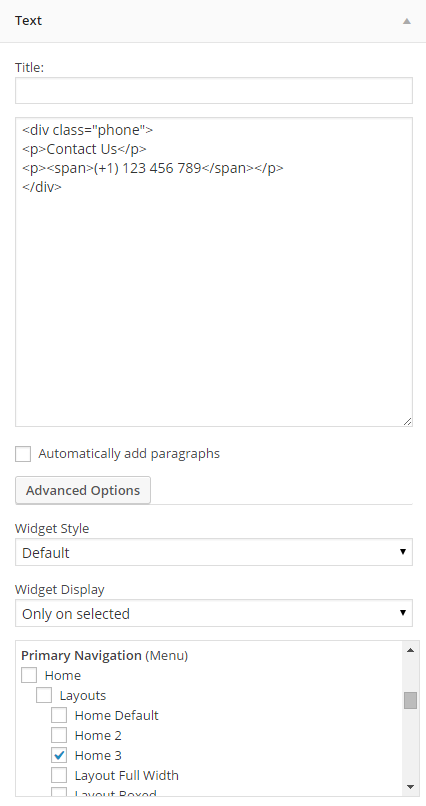Click the Text widget title bar
Image resolution: width=426 pixels, height=806 pixels.
coord(213,21)
